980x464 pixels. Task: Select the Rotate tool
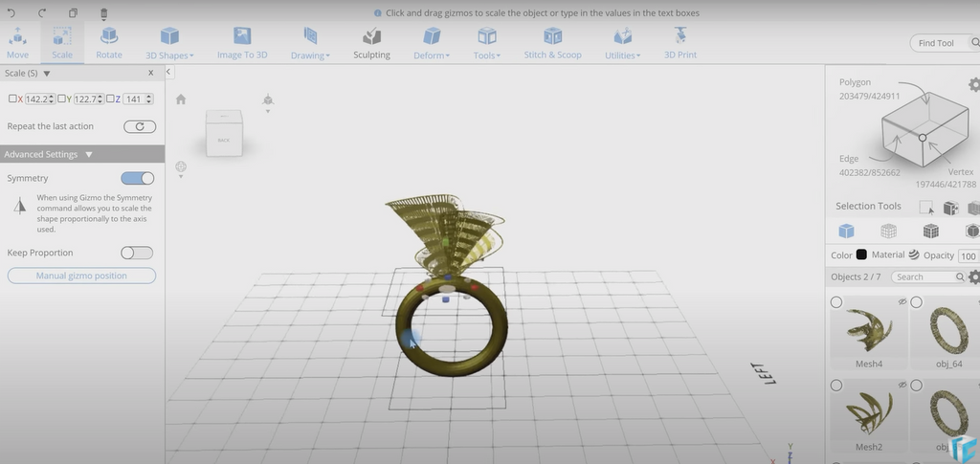109,43
